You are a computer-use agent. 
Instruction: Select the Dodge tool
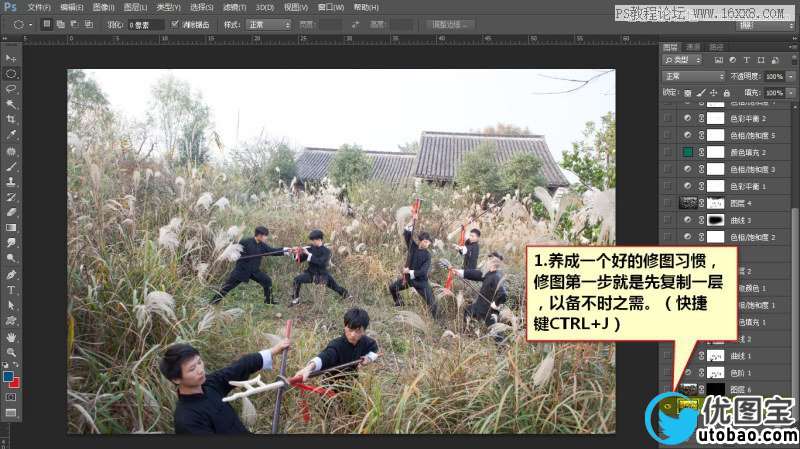[x=11, y=258]
